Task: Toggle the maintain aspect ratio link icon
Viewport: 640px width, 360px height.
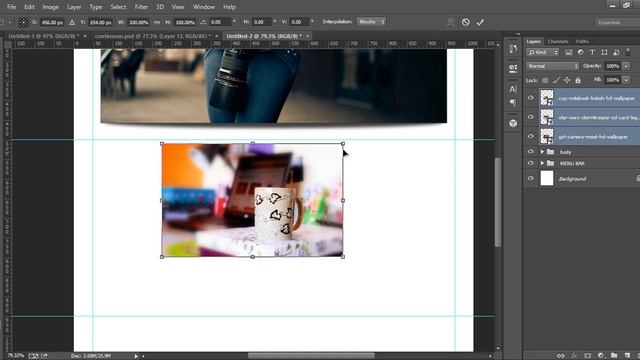Action: [157, 22]
